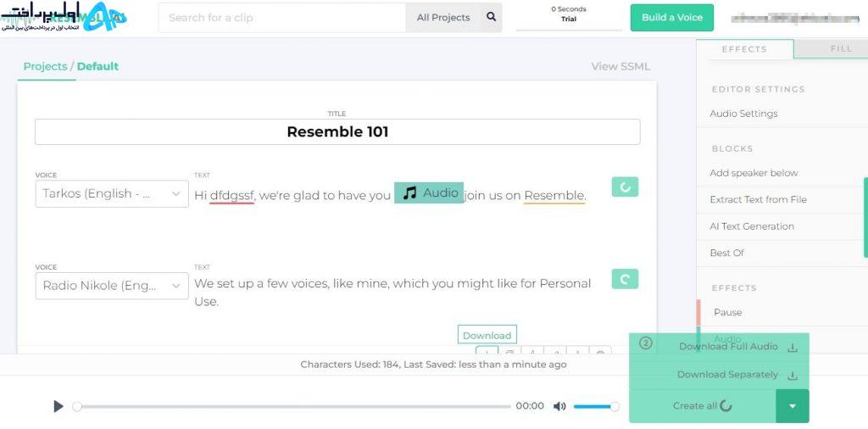
Task: Open the Tarkos voice dropdown
Action: tap(112, 194)
